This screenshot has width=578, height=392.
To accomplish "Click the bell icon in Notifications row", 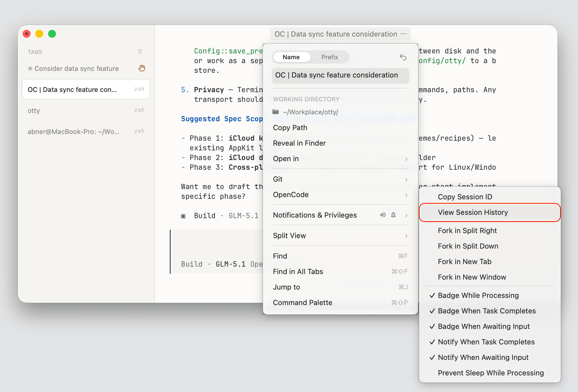I will 393,215.
